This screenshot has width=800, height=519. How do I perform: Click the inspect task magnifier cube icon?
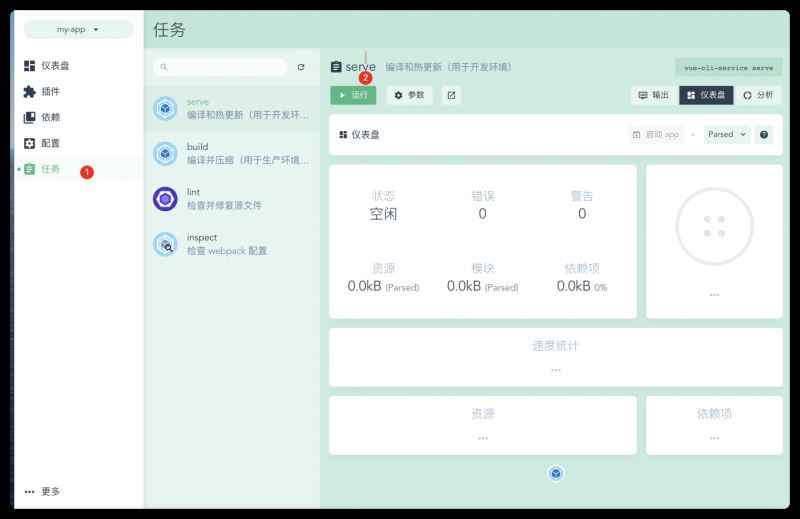point(165,244)
